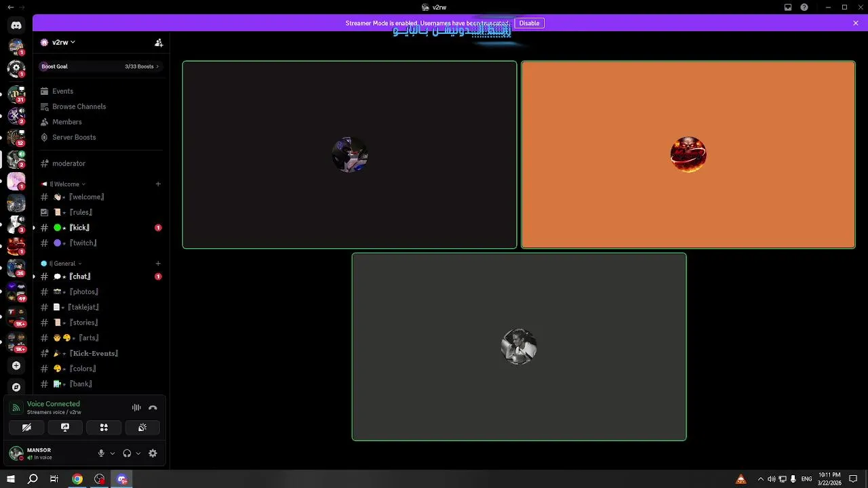Dismiss the Streamer Mode banner

[x=856, y=23]
